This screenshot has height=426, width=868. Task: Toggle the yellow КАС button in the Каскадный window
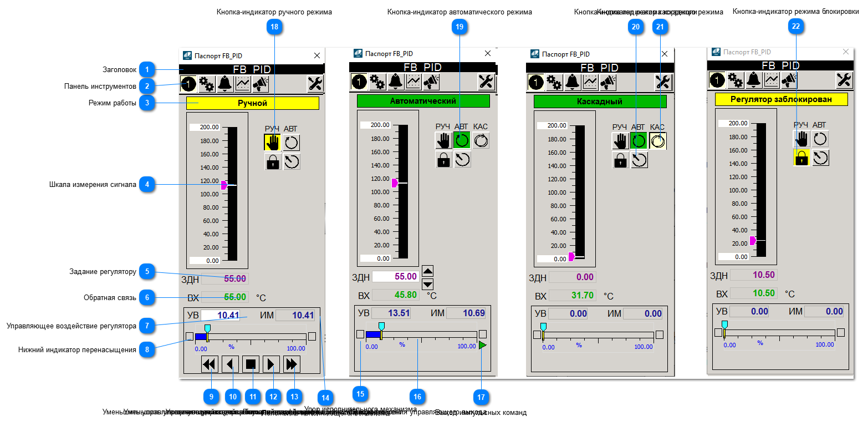pos(658,141)
